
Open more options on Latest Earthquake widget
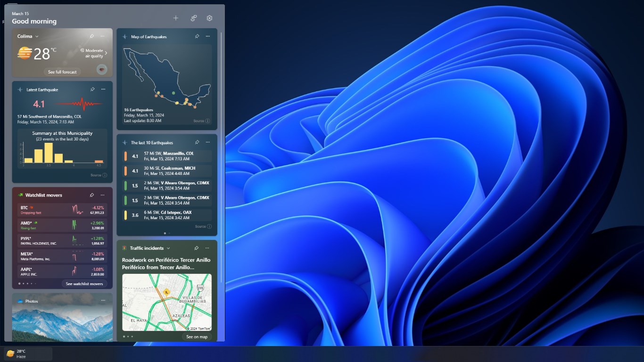(x=103, y=89)
